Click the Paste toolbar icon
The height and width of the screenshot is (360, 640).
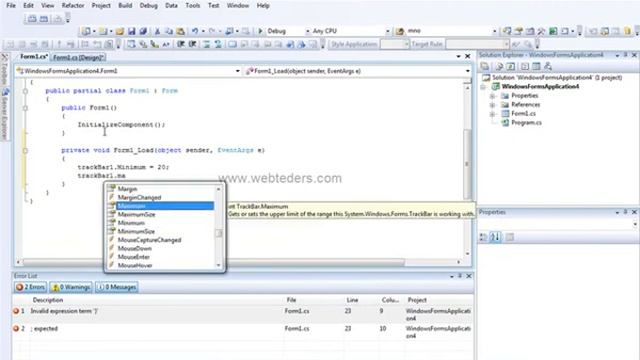point(180,31)
